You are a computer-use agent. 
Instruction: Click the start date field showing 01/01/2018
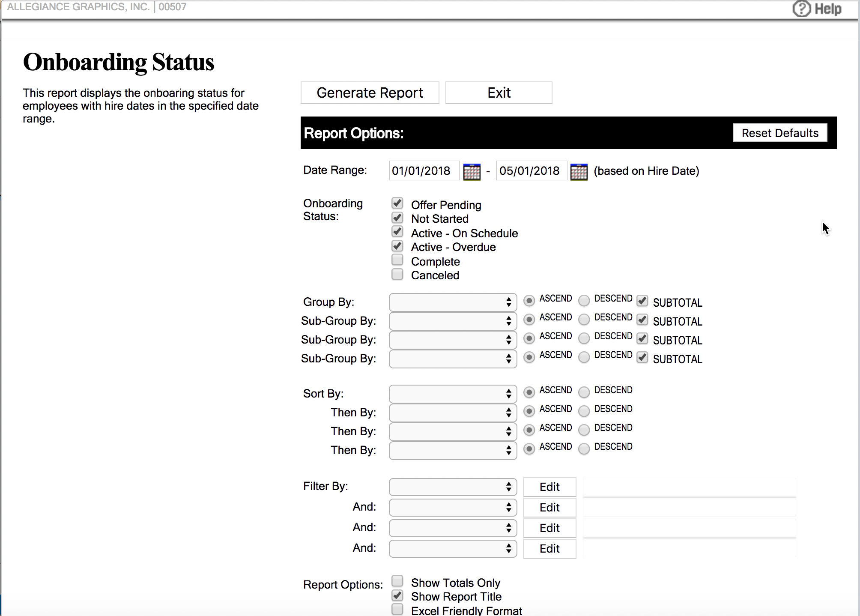point(423,170)
